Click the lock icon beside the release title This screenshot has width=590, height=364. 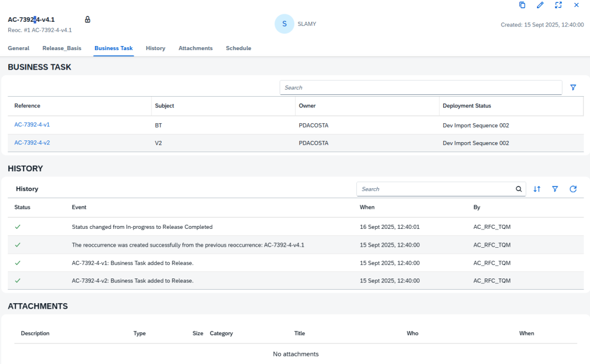click(88, 19)
